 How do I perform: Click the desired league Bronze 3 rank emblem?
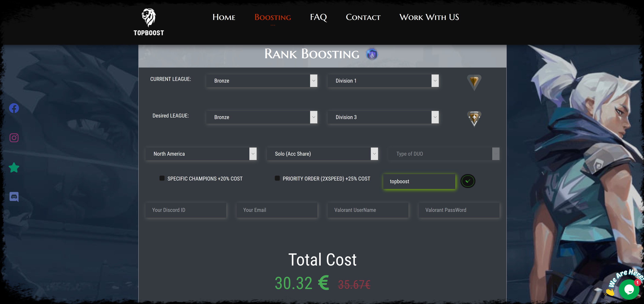(474, 119)
